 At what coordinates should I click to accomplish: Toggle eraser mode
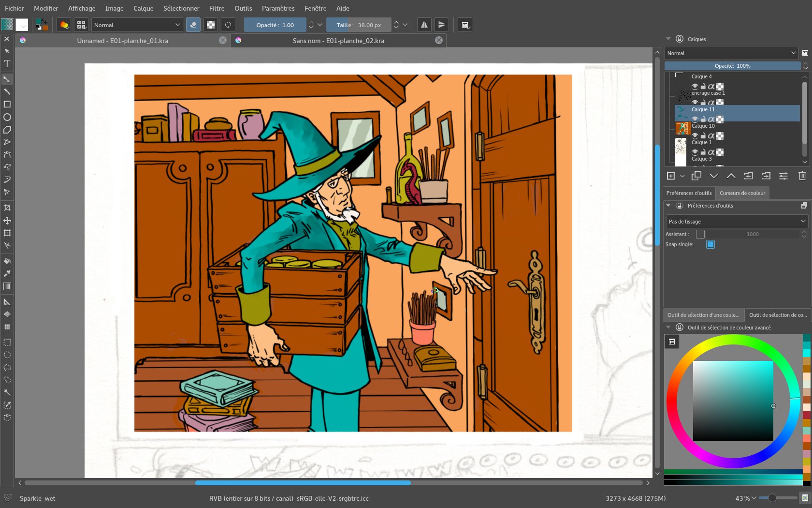click(x=193, y=25)
